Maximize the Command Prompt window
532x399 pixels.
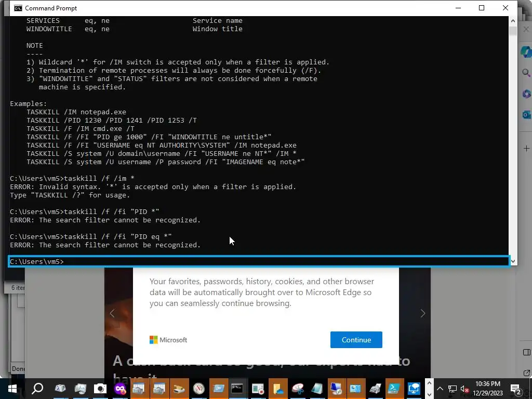pyautogui.click(x=482, y=8)
